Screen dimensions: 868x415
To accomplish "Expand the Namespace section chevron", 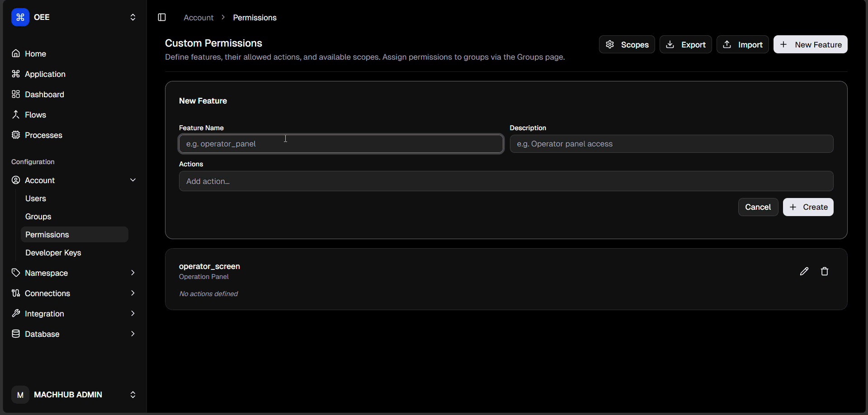I will pyautogui.click(x=133, y=273).
